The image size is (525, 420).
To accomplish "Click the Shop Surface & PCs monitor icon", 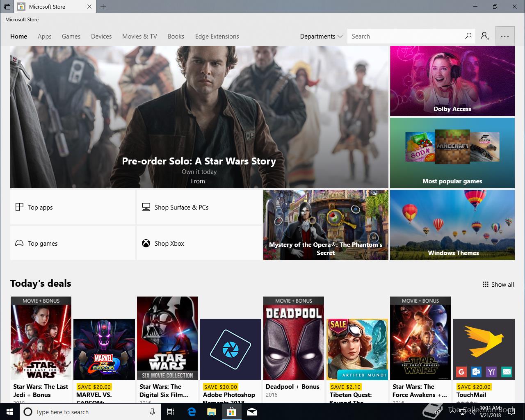I will (x=146, y=207).
